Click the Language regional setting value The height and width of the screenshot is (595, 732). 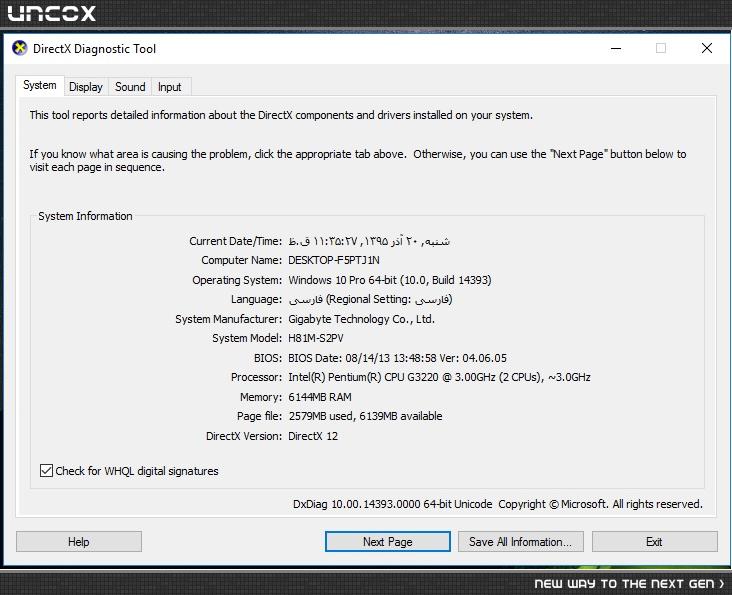point(370,300)
